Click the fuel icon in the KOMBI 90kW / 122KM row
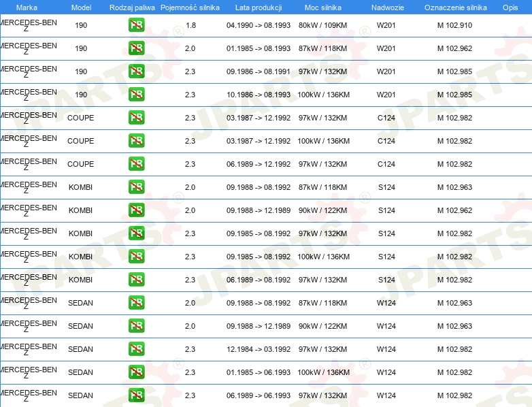The height and width of the screenshot is (407, 532). pos(136,210)
